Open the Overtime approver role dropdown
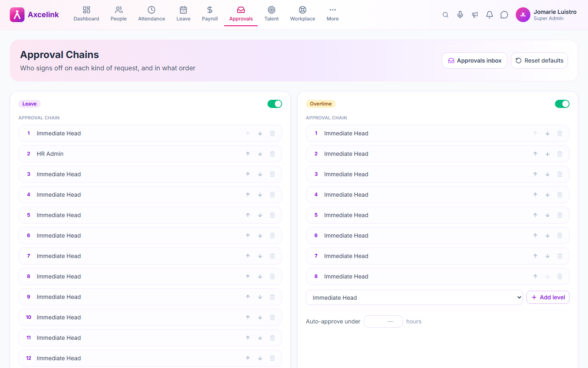 (x=414, y=298)
